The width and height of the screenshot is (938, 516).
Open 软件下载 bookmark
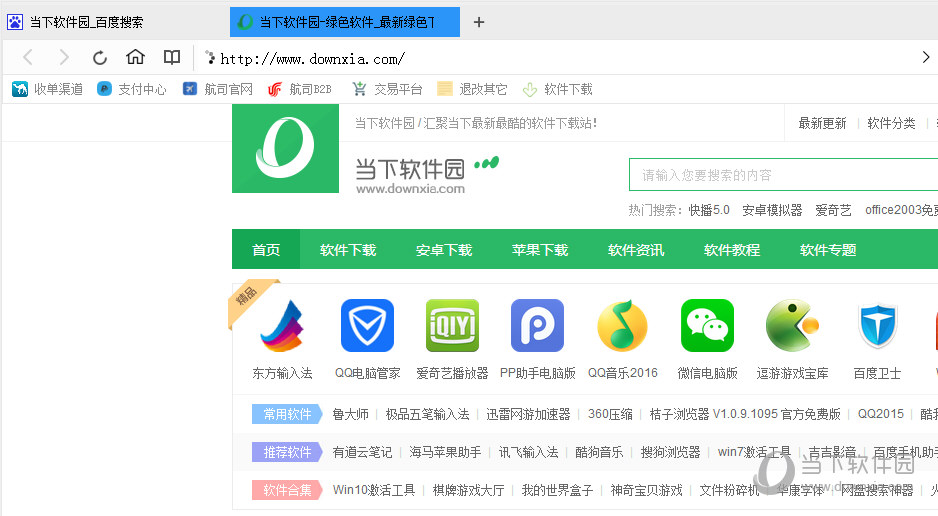point(557,89)
